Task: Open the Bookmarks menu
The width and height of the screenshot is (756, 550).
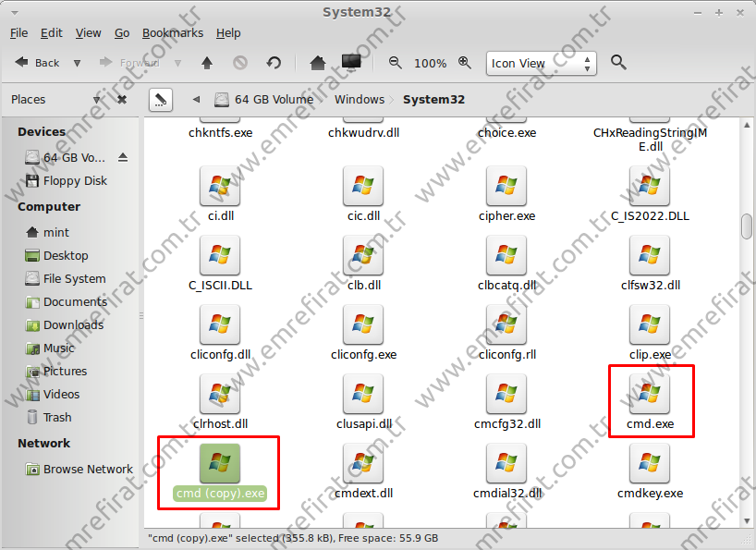Action: [x=172, y=32]
